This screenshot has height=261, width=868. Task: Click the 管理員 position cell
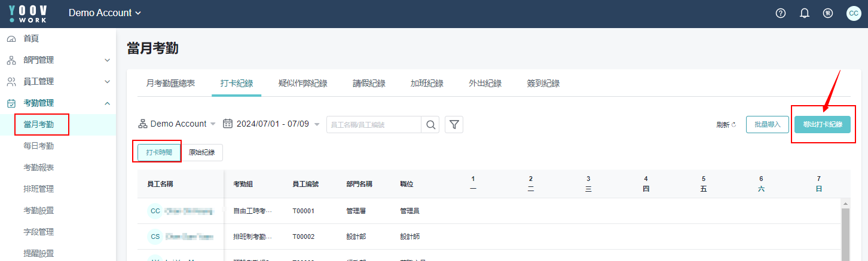[x=409, y=211]
